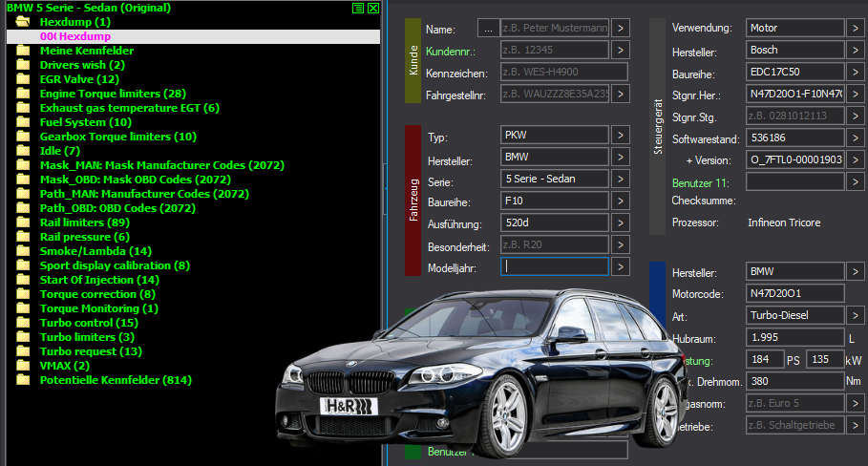Viewport: 868px width, 466px height.
Task: Click folder icon beside Path_OBD entry
Action: tap(23, 208)
